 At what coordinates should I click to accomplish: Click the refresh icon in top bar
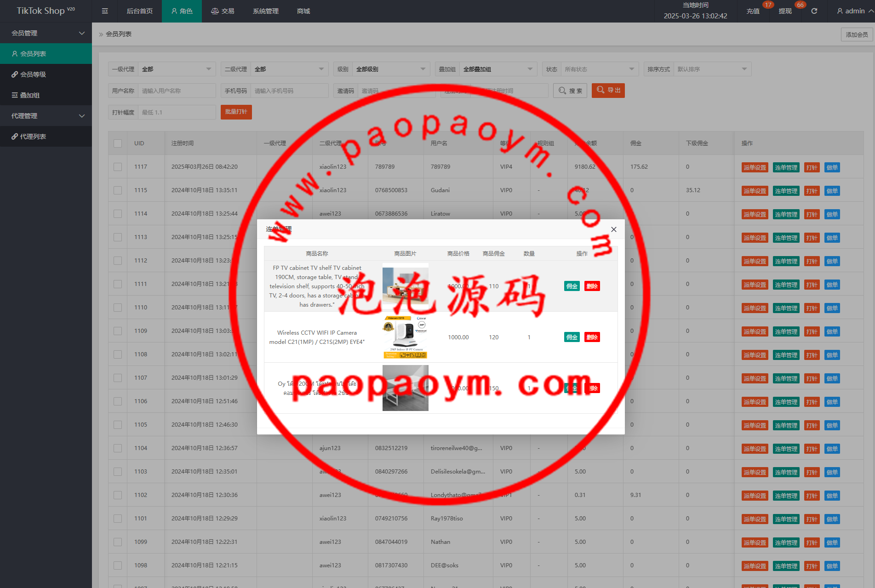814,11
